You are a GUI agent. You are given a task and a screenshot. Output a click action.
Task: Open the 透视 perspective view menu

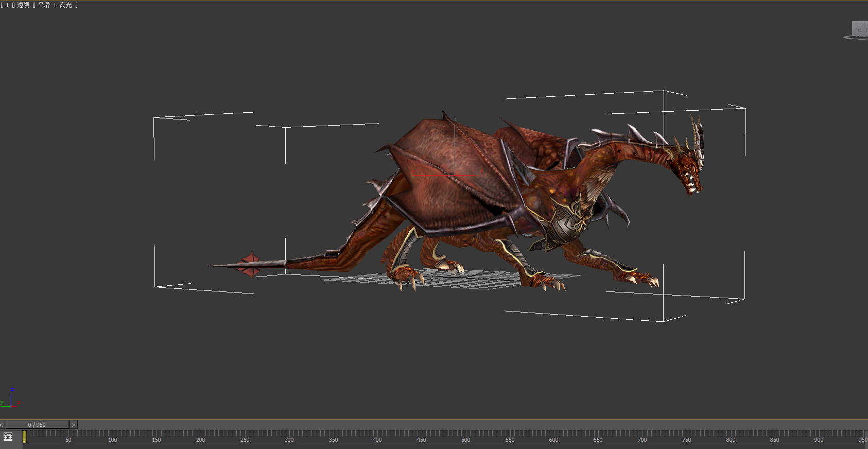click(x=23, y=5)
